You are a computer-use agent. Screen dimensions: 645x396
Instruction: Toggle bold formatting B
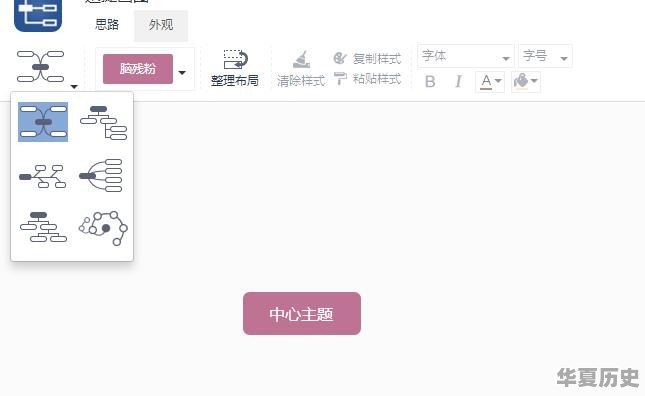click(430, 81)
